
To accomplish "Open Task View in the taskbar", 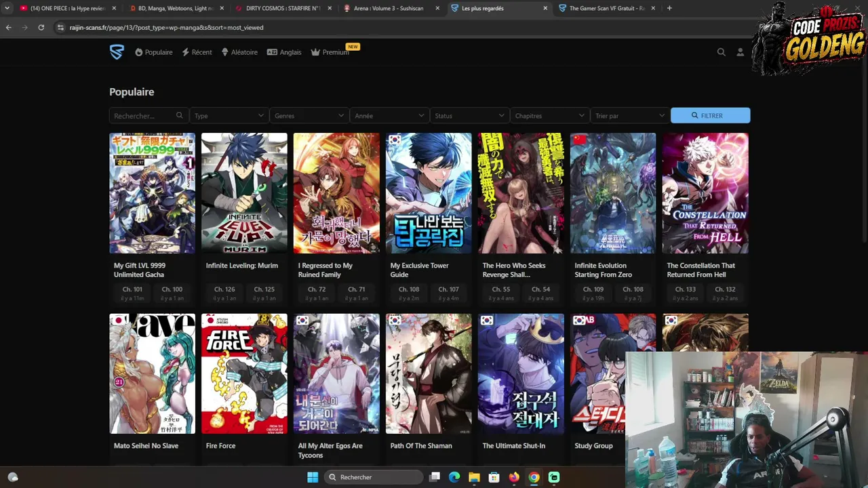I will [435, 477].
